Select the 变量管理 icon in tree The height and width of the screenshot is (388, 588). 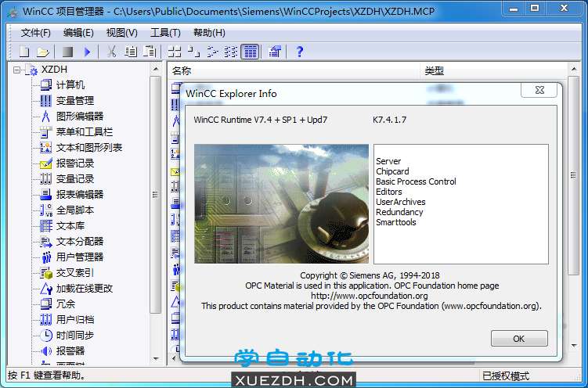click(45, 101)
